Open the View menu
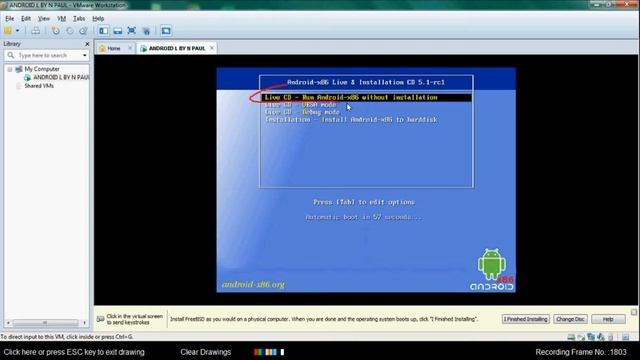 pyautogui.click(x=44, y=18)
